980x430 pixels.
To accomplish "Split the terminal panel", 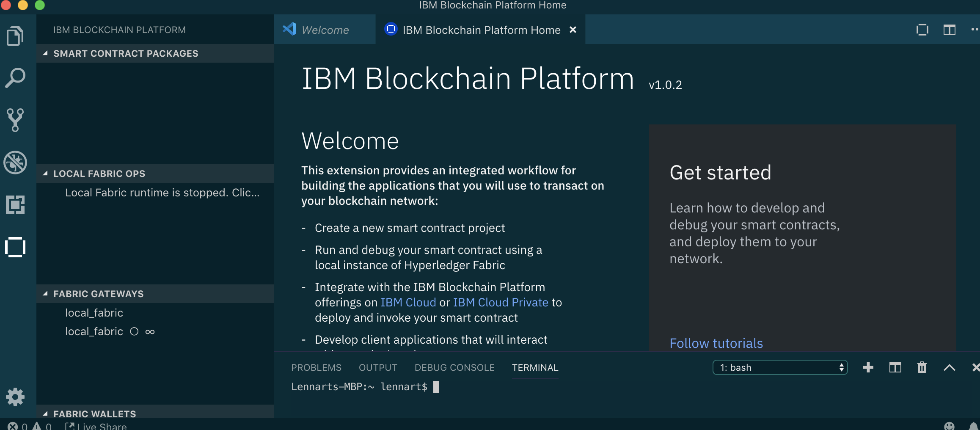I will coord(895,367).
